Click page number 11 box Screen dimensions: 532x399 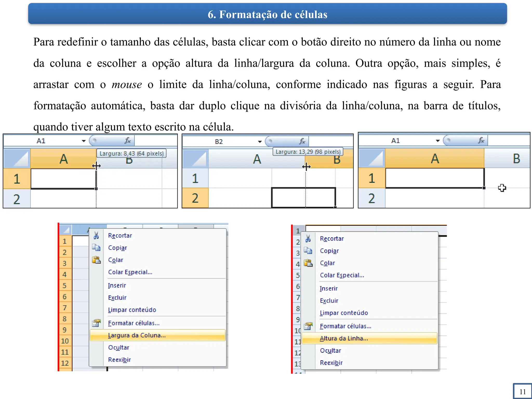523,391
